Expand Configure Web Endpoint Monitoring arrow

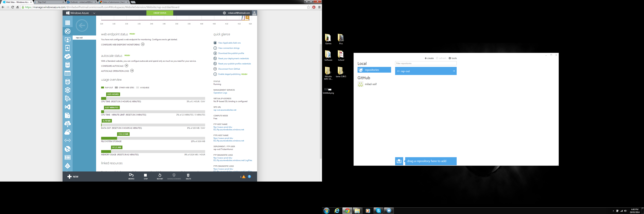[143, 44]
